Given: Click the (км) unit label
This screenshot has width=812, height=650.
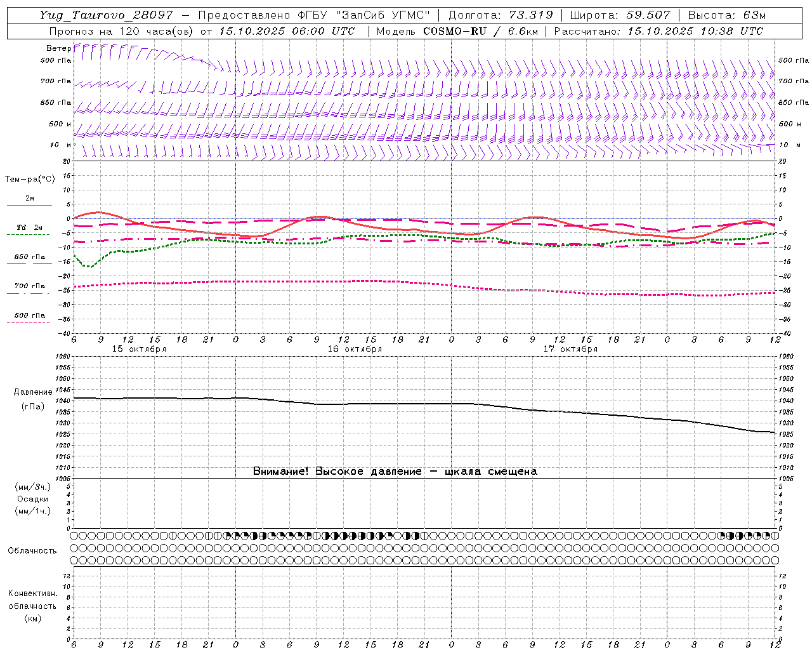Looking at the screenshot, I should [32, 618].
